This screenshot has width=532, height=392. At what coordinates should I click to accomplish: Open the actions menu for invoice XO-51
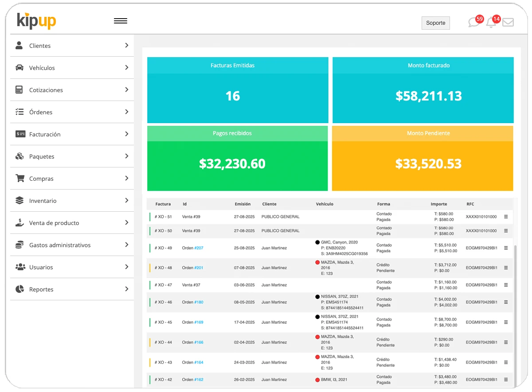[x=506, y=216]
